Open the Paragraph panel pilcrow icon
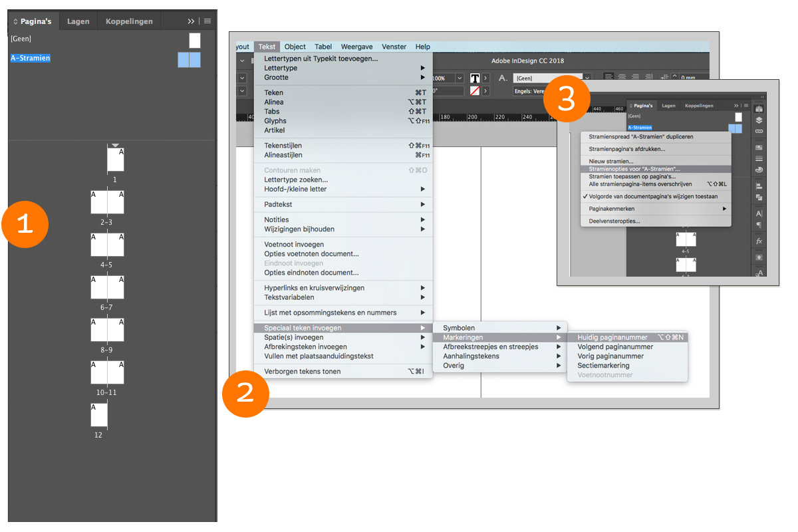This screenshot has height=532, width=798. click(759, 225)
